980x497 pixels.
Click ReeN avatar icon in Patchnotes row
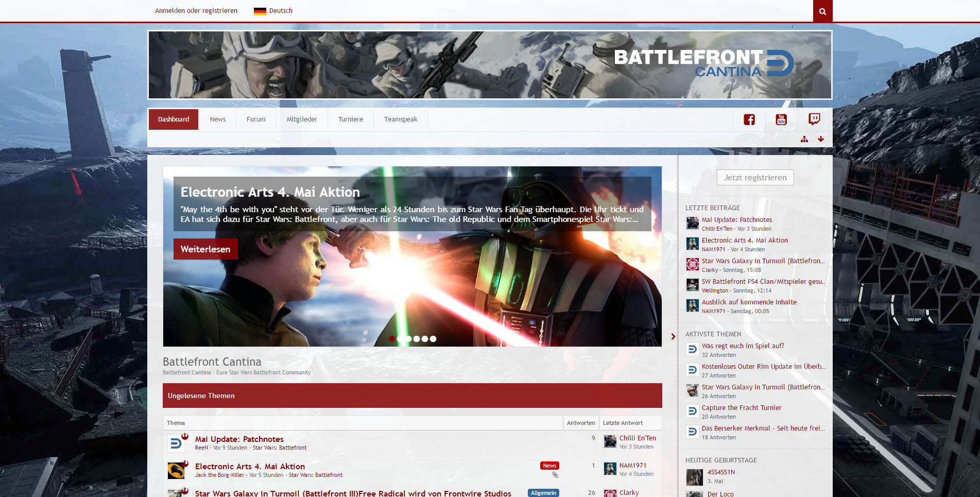point(176,443)
